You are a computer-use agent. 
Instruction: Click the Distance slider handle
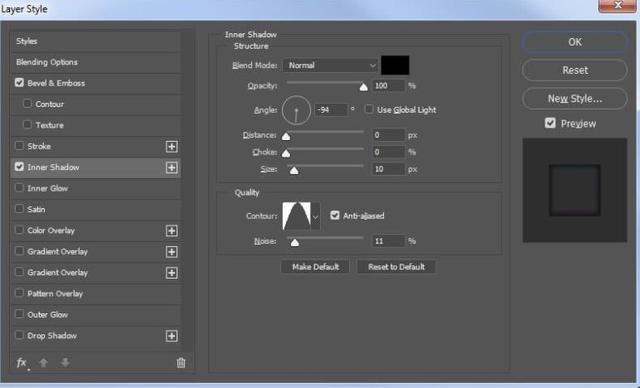tap(286, 136)
